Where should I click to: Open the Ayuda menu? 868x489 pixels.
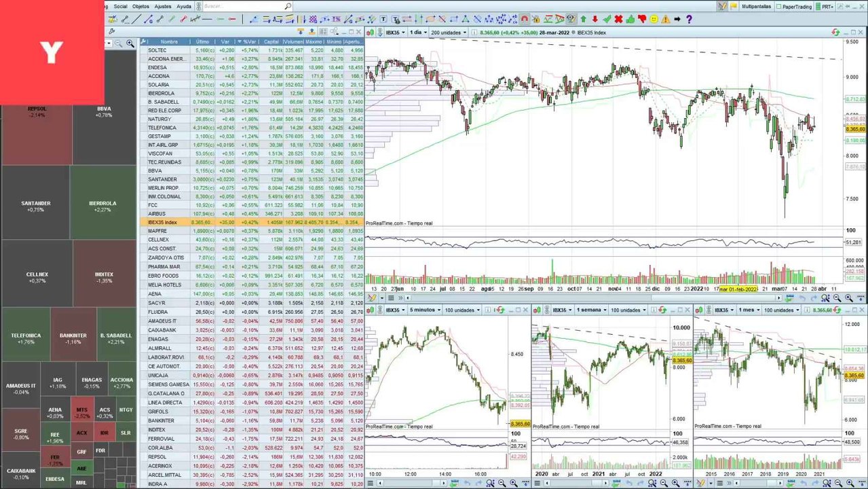[x=184, y=6]
